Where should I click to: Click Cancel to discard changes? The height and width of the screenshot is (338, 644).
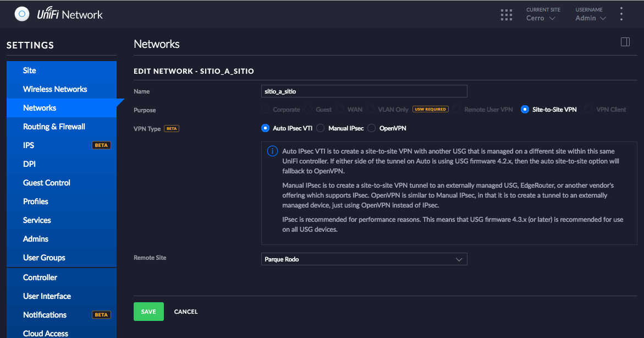(x=186, y=312)
